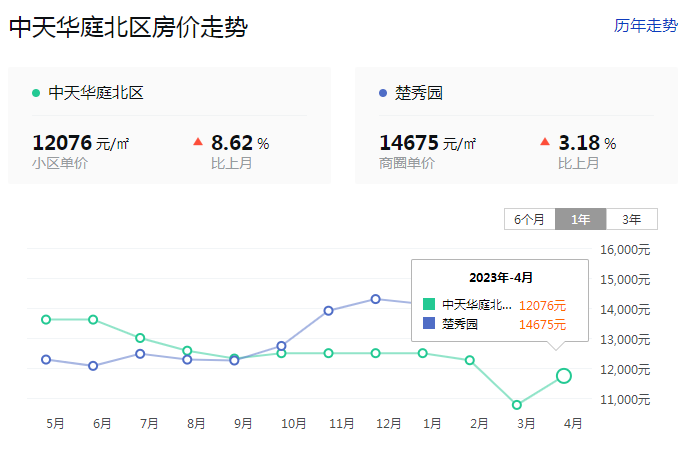
Task: Open the 历年走势 link
Action: click(x=645, y=26)
